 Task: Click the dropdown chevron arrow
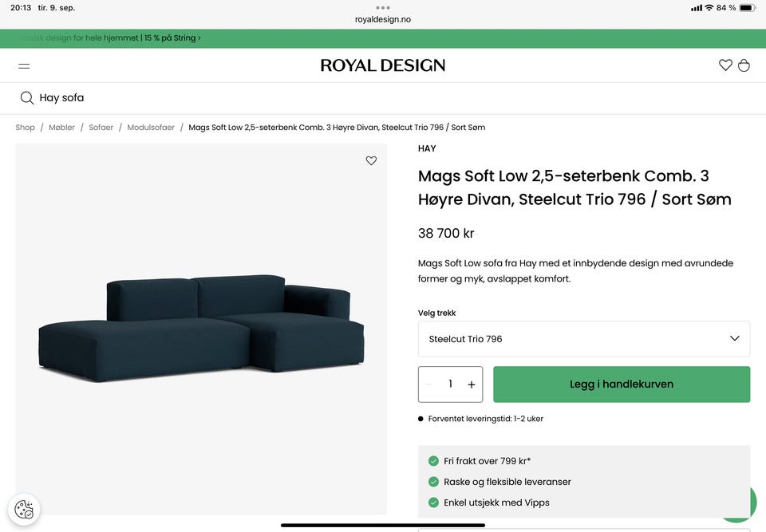tap(735, 338)
